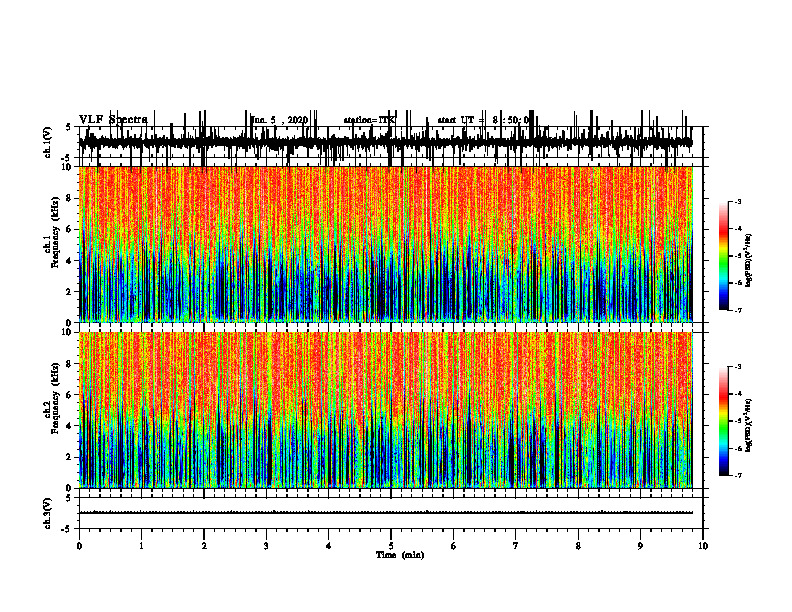The image size is (792, 612).
Task: Click the "VLF Spectra" title text
Action: tap(113, 120)
